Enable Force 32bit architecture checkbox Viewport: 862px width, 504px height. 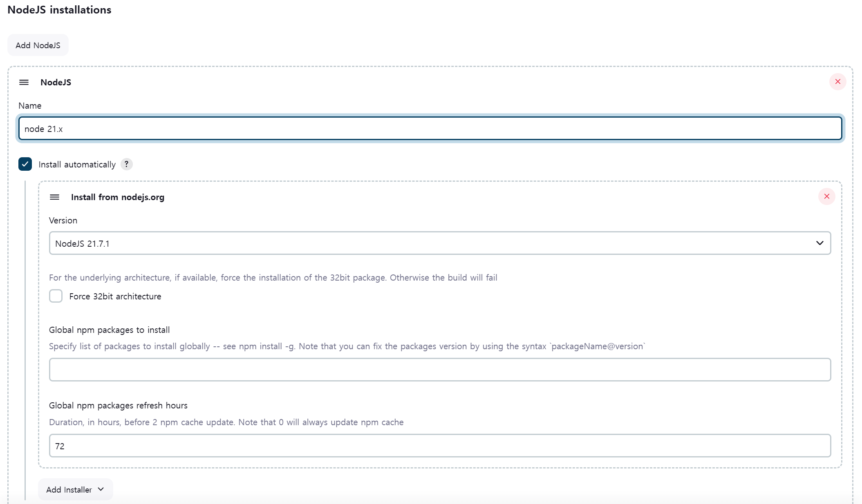56,296
